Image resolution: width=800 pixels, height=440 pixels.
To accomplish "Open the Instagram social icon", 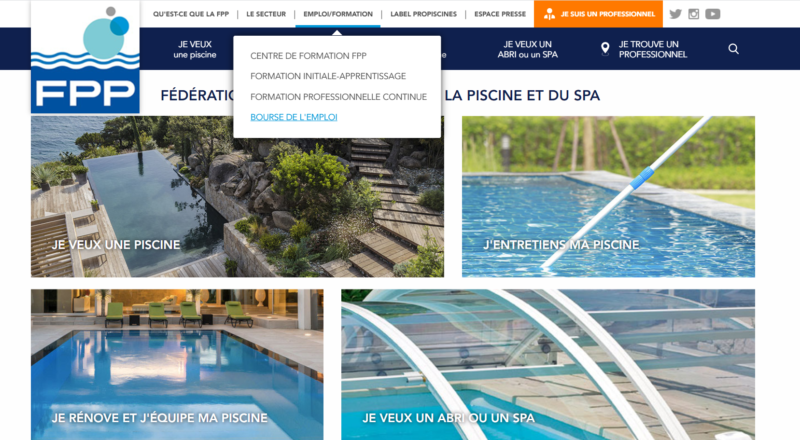I will (693, 14).
